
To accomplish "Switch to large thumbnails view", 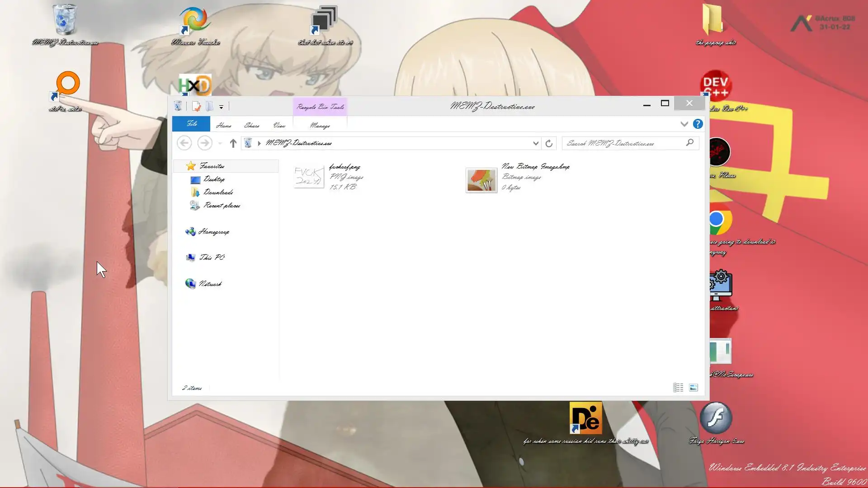I will (693, 388).
